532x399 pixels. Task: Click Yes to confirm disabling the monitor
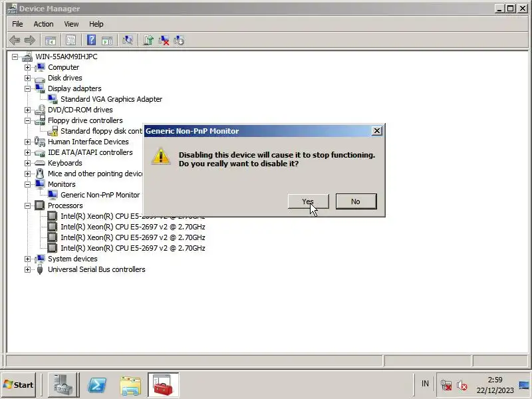click(x=308, y=201)
